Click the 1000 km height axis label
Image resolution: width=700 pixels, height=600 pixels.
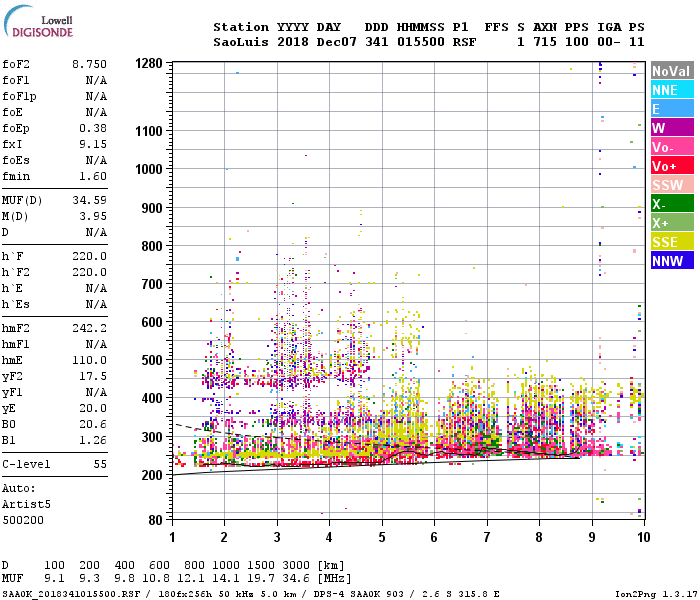click(149, 169)
